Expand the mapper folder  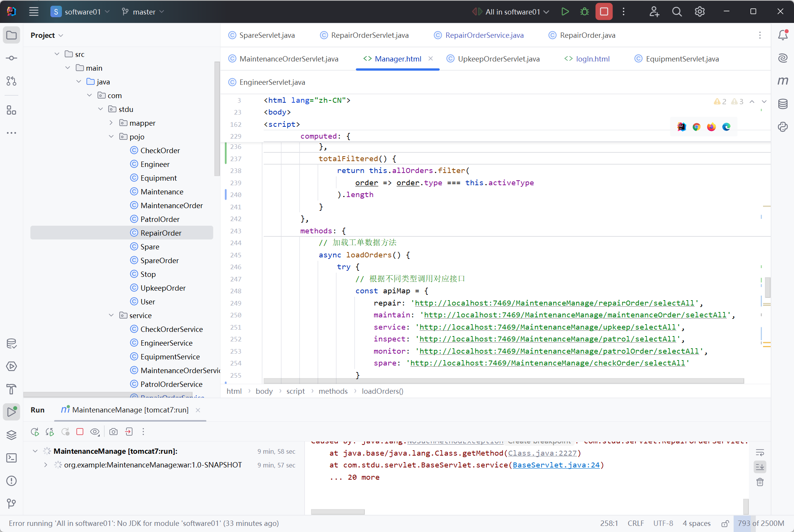(x=111, y=123)
